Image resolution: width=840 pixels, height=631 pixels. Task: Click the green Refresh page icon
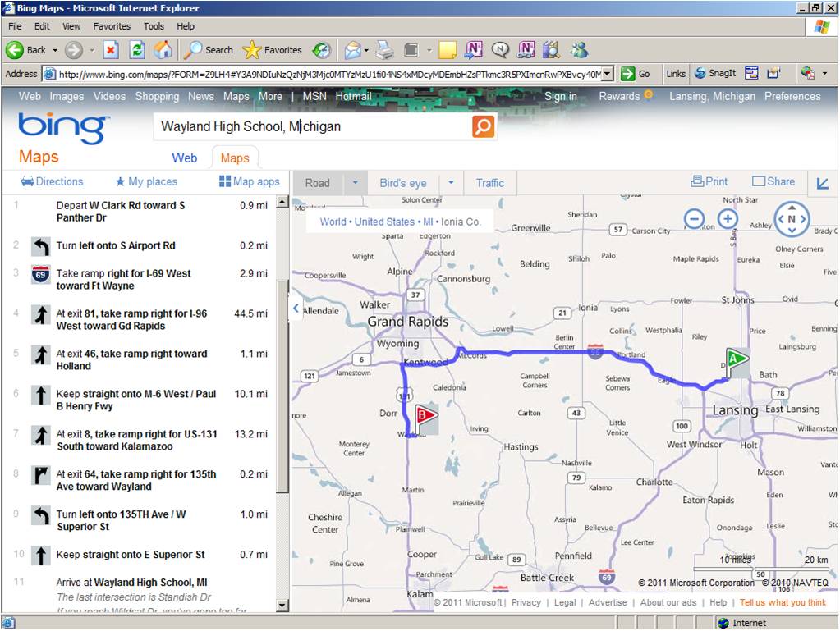(137, 50)
